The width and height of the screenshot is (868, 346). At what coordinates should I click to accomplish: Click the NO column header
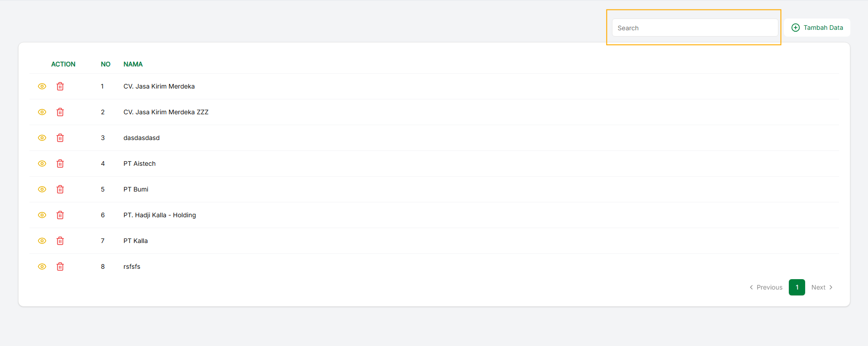coord(105,64)
